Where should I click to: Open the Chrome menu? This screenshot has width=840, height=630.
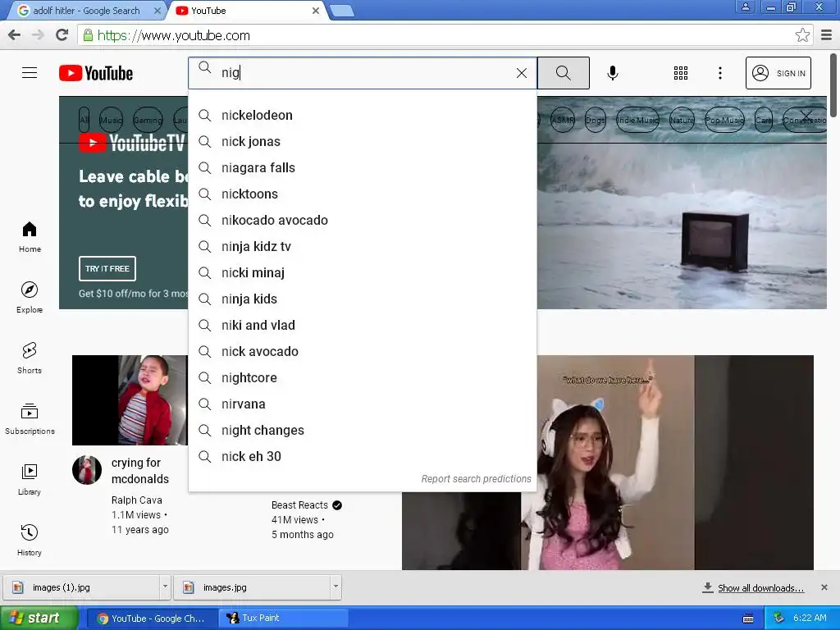(827, 35)
